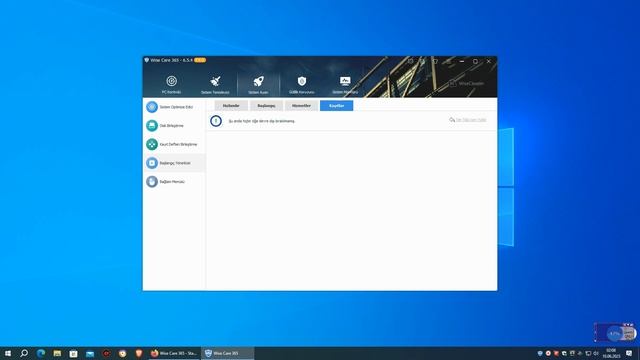Click the taskbar clock
The height and width of the screenshot is (360, 640).
[x=611, y=353]
